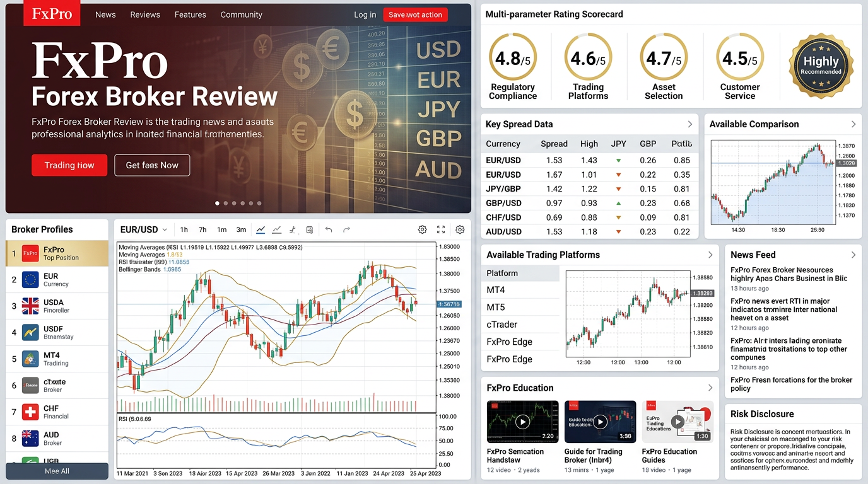The width and height of the screenshot is (868, 484).
Task: Select the CHF Financial profile with Swiss flag
Action: (57, 412)
